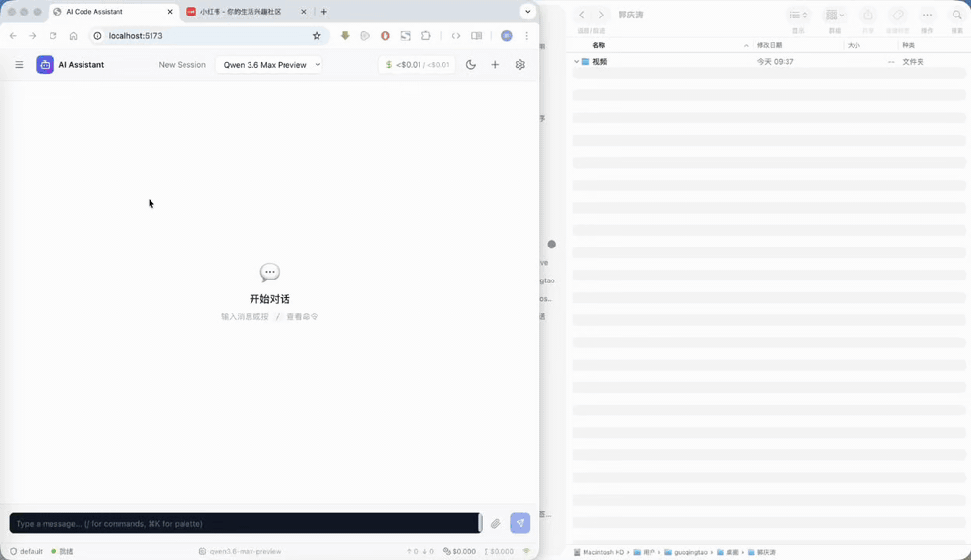Go back in browser history
The image size is (971, 560).
[x=13, y=36]
